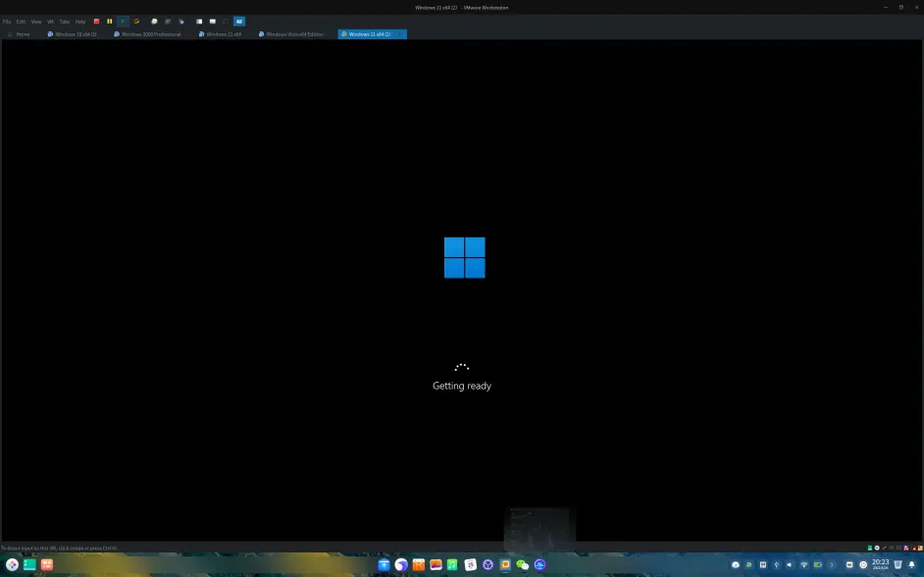Click the battery tray icon
924x577 pixels.
pyautogui.click(x=818, y=564)
